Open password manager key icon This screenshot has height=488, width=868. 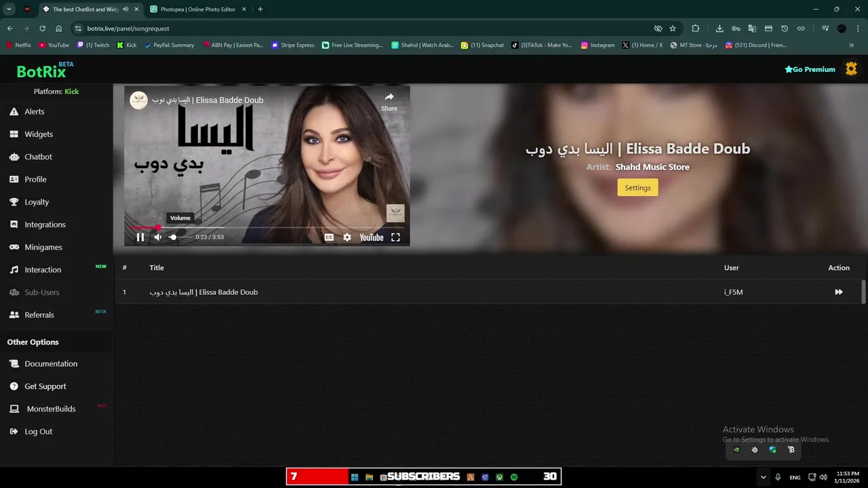(736, 28)
